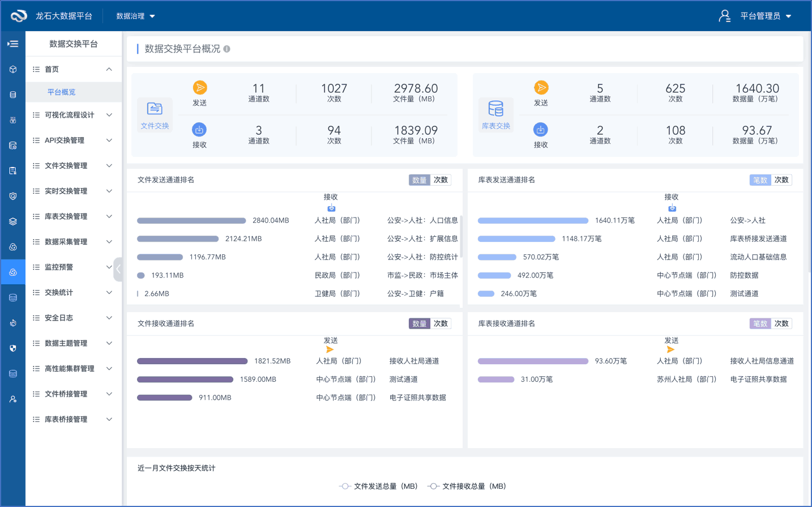Image resolution: width=812 pixels, height=507 pixels.
Task: Open the 监控预警 menu item
Action: [x=74, y=267]
